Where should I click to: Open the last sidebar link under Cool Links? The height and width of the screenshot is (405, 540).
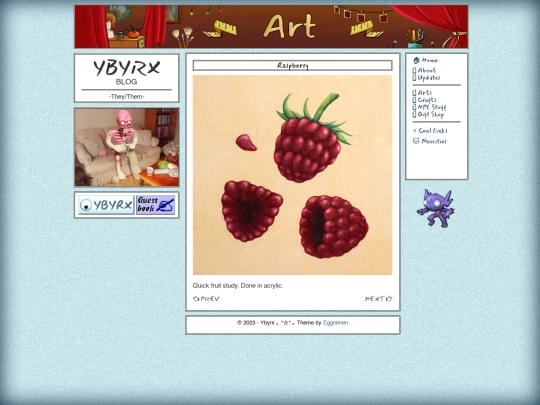(434, 141)
